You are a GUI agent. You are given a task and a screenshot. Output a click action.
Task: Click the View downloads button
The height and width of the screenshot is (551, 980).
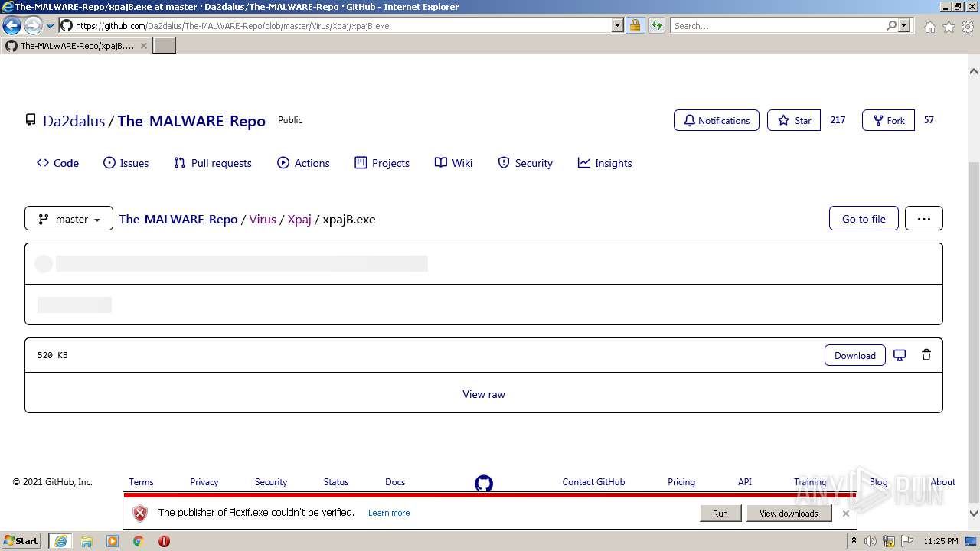click(x=789, y=514)
